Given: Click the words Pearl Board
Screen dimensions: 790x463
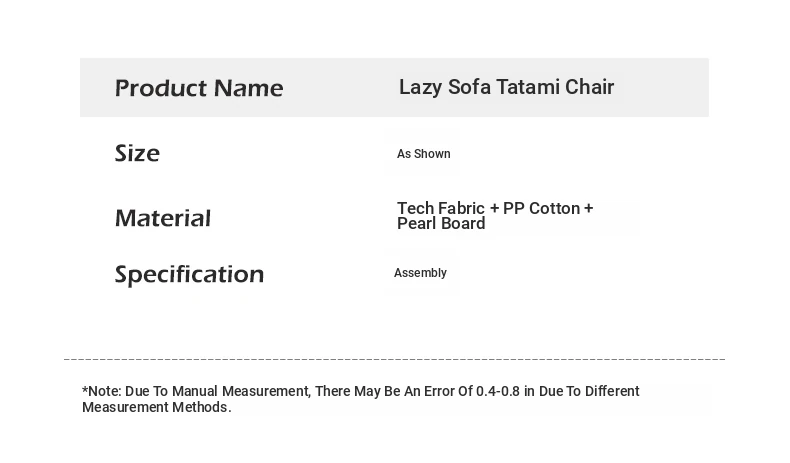Looking at the screenshot, I should point(441,224).
